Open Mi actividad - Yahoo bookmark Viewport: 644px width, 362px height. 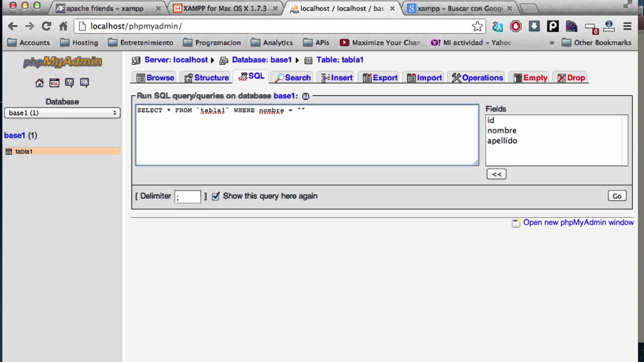(471, 43)
